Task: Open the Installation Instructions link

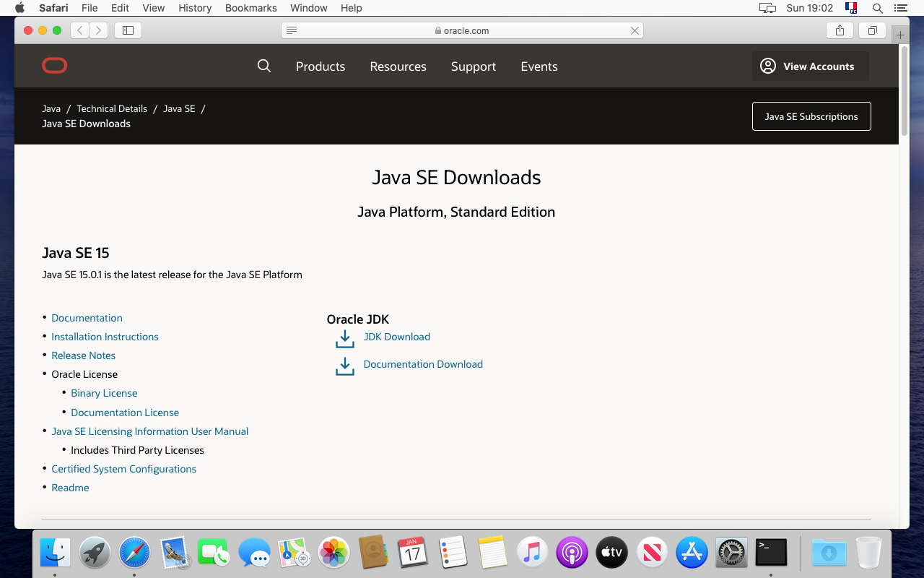Action: [x=105, y=337]
